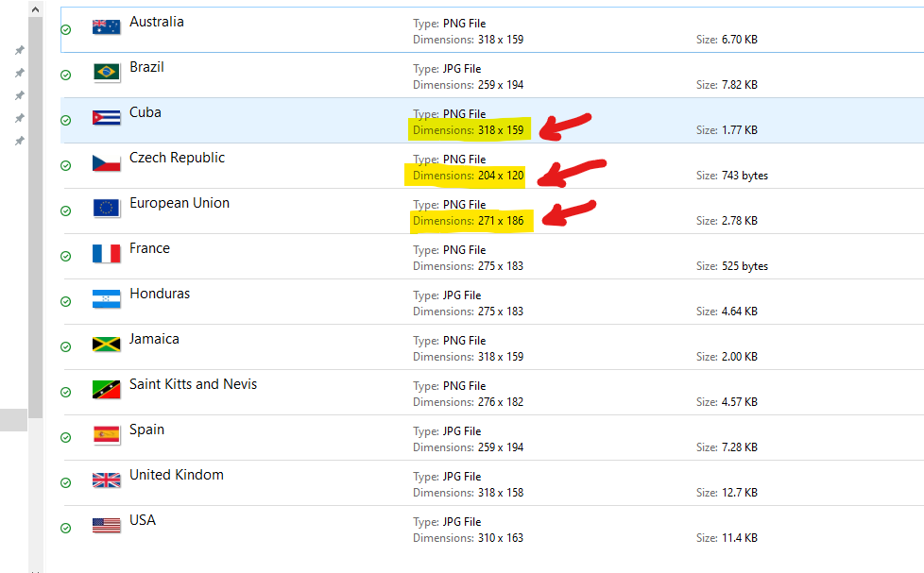Click the file name Cuba

(145, 112)
